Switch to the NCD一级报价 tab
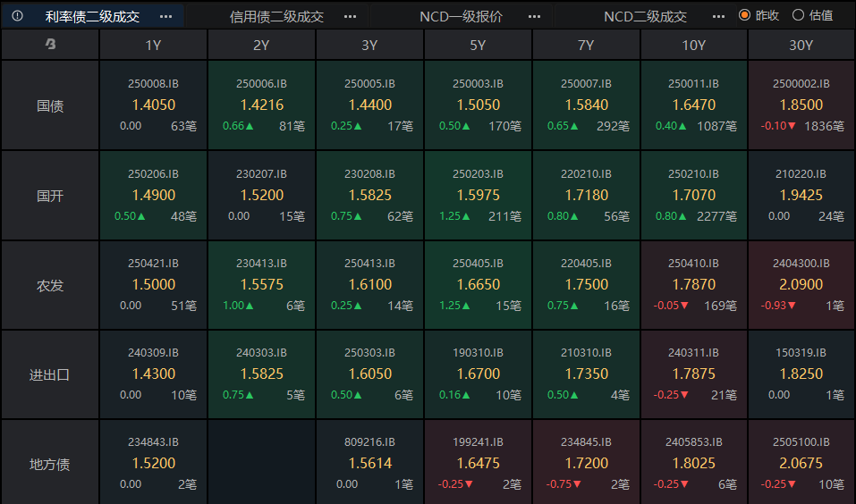Screen dimensions: 856x504 click(x=461, y=16)
